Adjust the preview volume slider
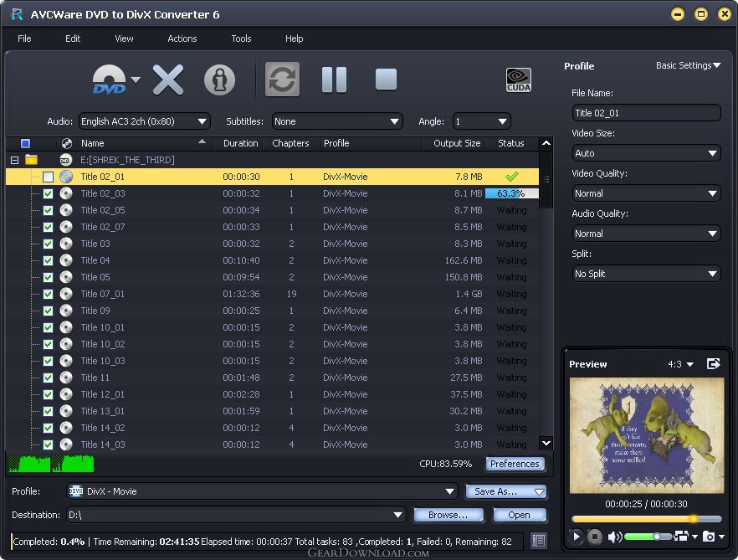Screen dimensions: 738x560 (648, 537)
